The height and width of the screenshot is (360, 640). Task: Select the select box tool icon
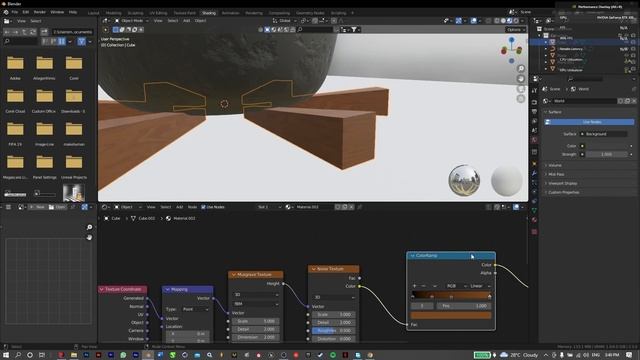[x=116, y=29]
